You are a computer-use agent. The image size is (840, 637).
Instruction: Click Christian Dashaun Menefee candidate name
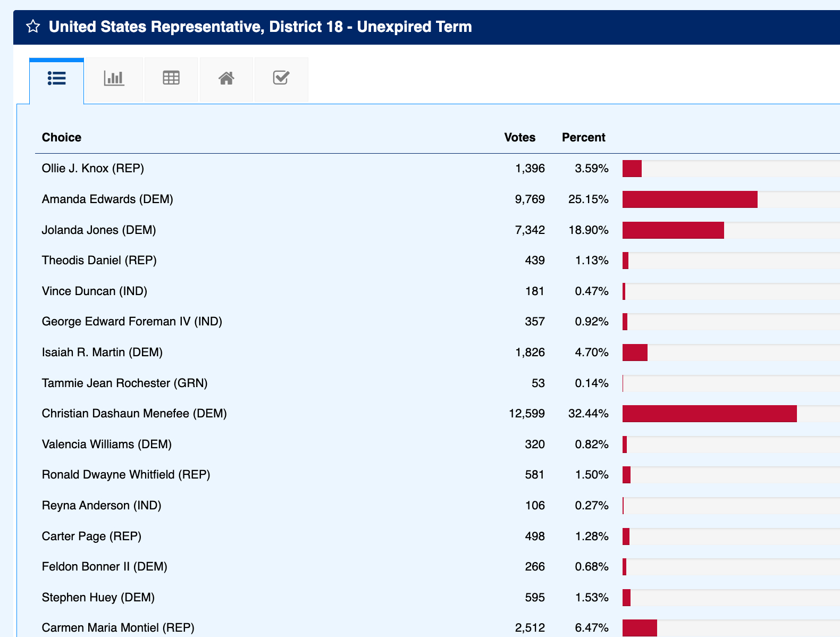pos(134,414)
